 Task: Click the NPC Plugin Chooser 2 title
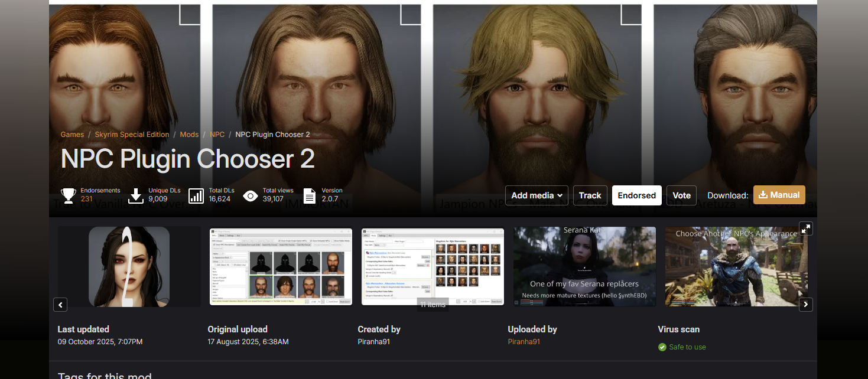[x=188, y=159]
